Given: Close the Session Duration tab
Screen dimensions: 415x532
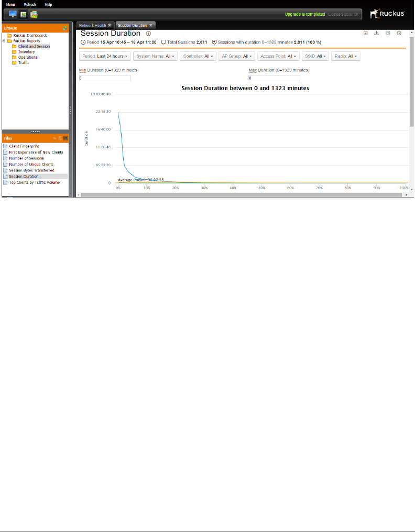Looking at the screenshot, I should point(150,25).
